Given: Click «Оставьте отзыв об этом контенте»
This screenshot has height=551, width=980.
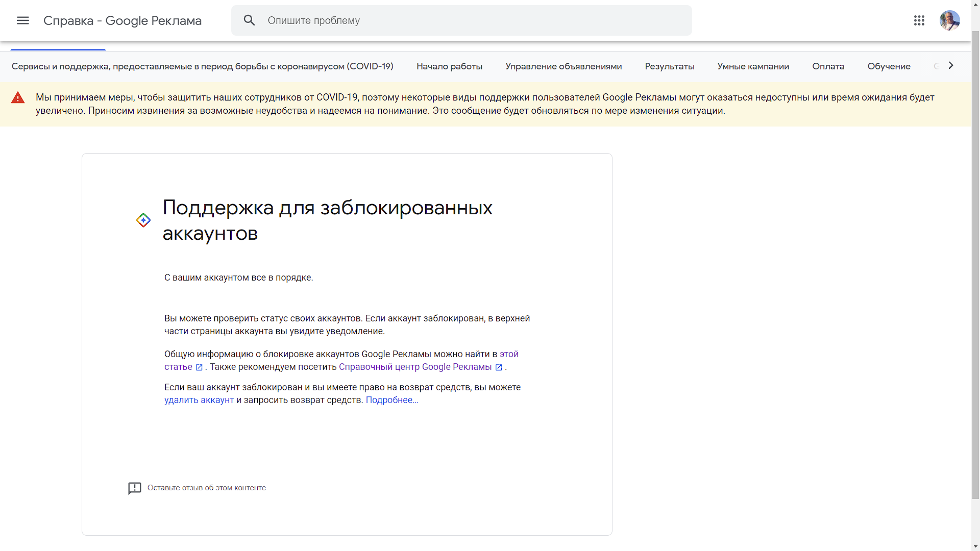Looking at the screenshot, I should coord(207,488).
